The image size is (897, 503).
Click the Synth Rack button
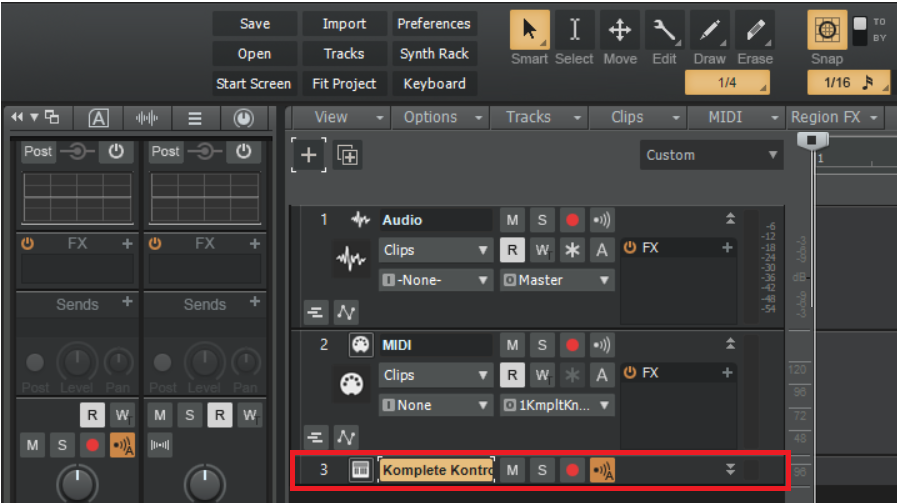[x=435, y=54]
